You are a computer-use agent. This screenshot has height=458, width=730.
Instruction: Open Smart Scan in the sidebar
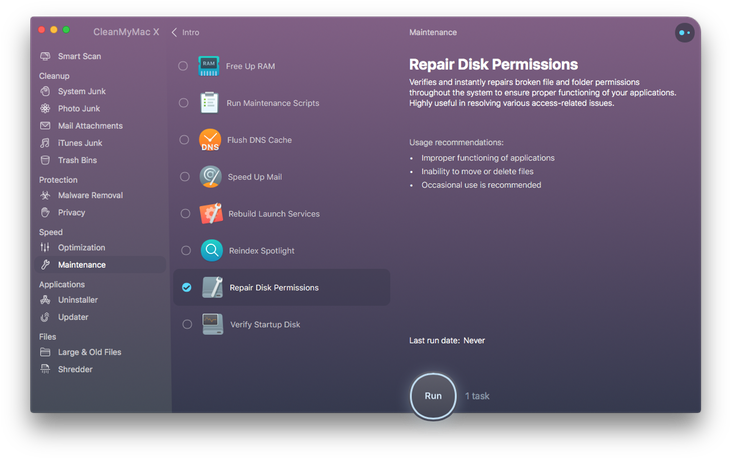pyautogui.click(x=78, y=57)
